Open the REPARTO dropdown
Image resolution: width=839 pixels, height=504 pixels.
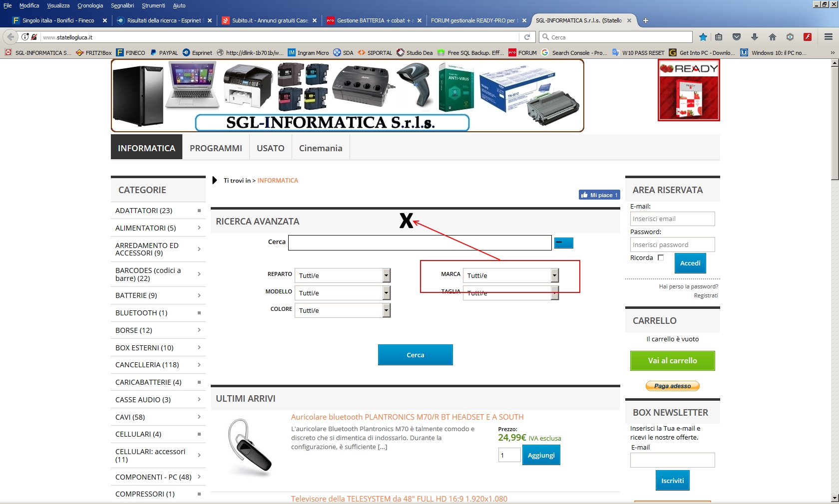343,275
